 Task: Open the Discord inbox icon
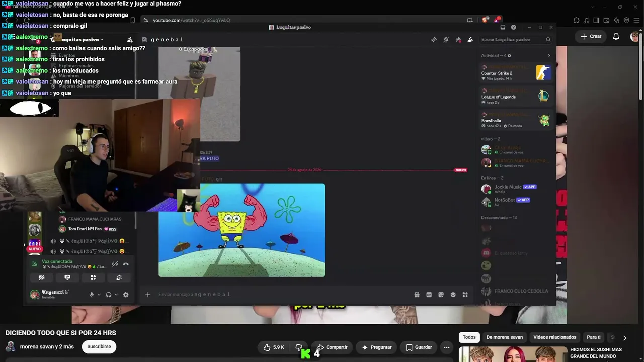tap(503, 27)
